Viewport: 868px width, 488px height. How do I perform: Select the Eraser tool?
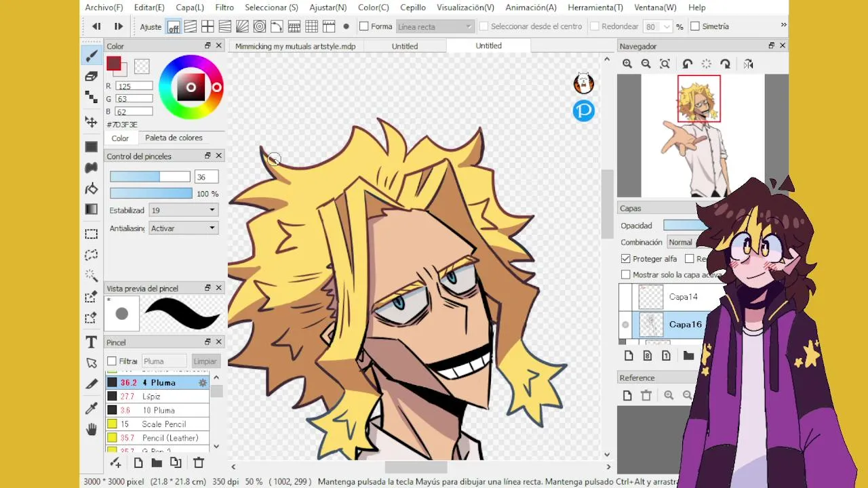pyautogui.click(x=91, y=77)
